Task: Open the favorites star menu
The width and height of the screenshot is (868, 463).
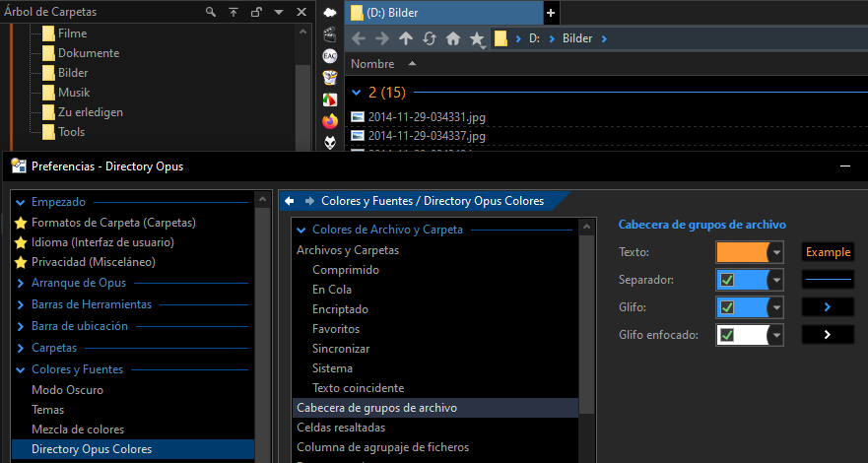Action: (x=477, y=38)
